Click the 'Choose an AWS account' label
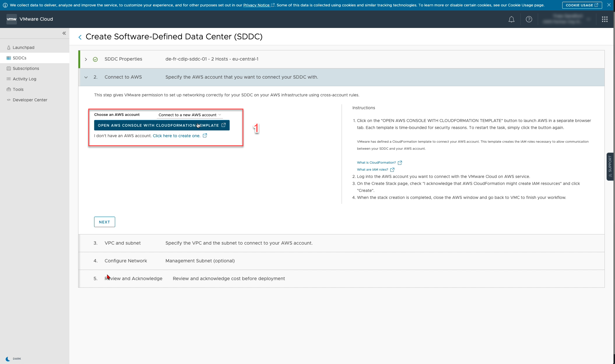 117,115
